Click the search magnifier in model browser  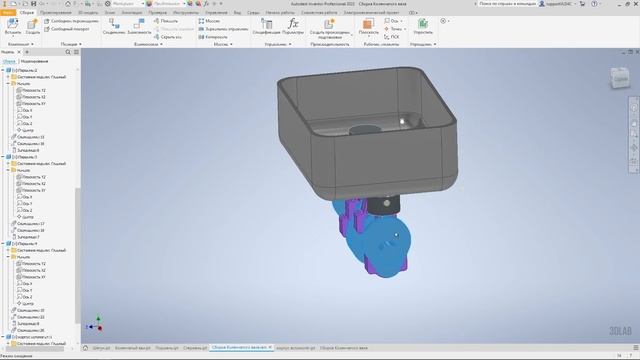68,52
